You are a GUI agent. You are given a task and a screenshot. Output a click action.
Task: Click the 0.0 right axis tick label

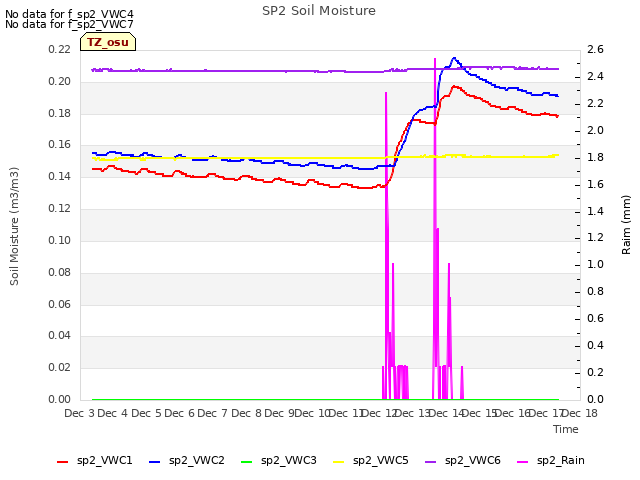coord(596,400)
